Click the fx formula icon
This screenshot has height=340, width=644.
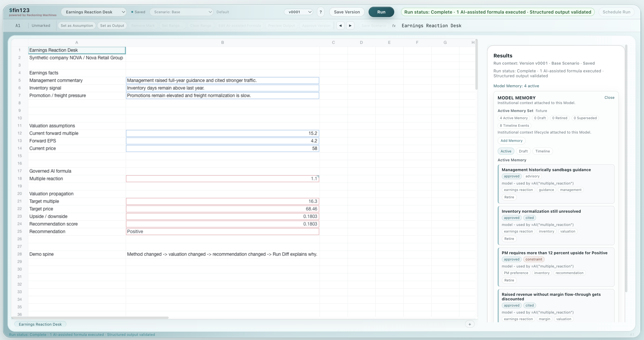(394, 25)
